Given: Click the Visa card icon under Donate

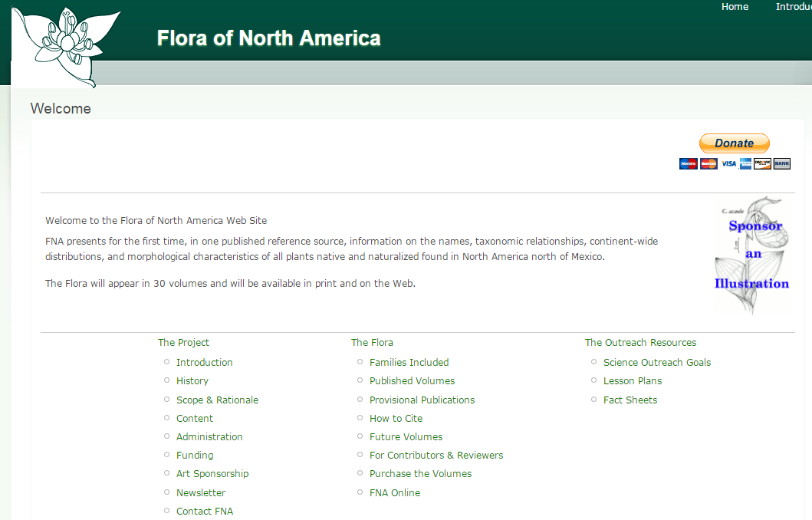Looking at the screenshot, I should click(728, 164).
